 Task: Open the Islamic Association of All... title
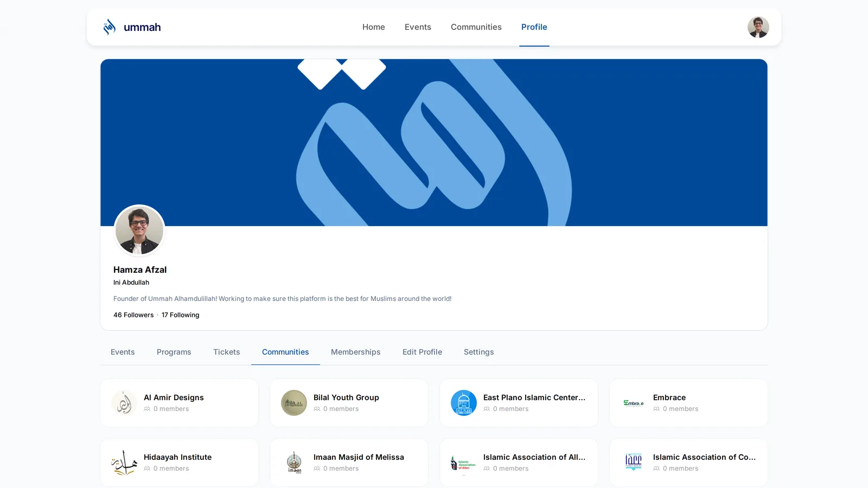pos(534,457)
